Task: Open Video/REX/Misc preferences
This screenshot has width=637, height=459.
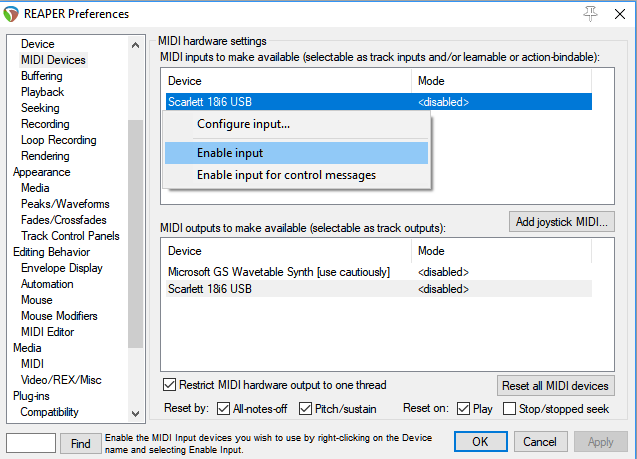Action: coord(61,380)
